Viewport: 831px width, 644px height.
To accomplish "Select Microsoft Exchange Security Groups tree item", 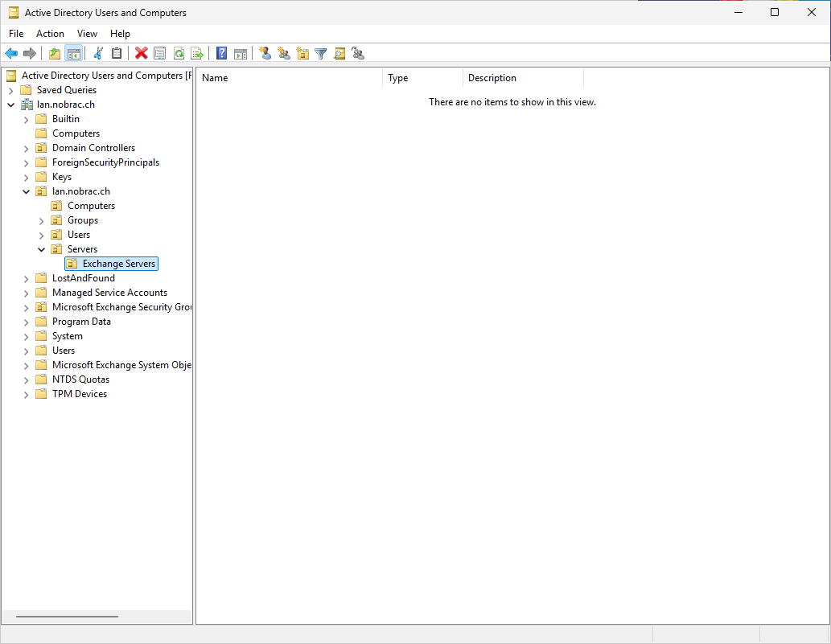I will tap(121, 307).
